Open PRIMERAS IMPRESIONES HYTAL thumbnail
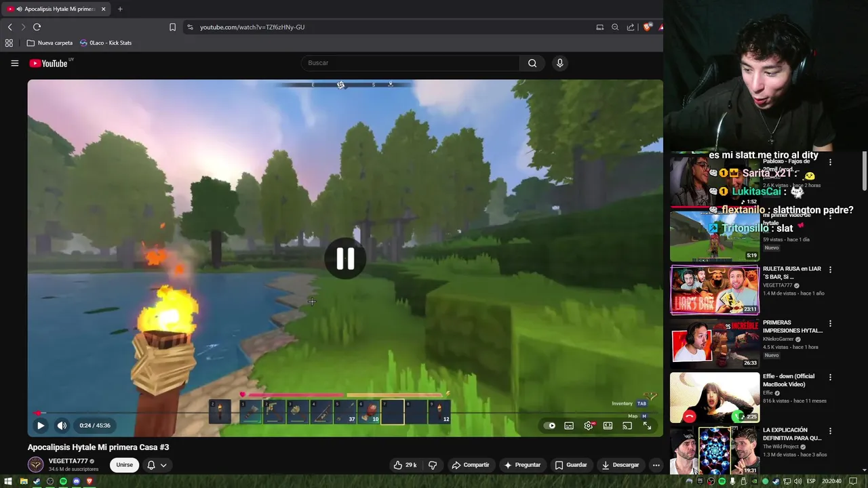868x488 pixels. (x=715, y=344)
